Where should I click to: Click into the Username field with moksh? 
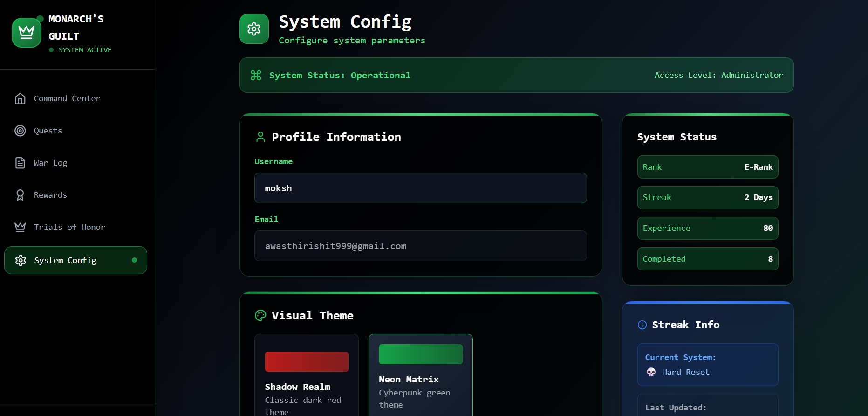click(420, 188)
